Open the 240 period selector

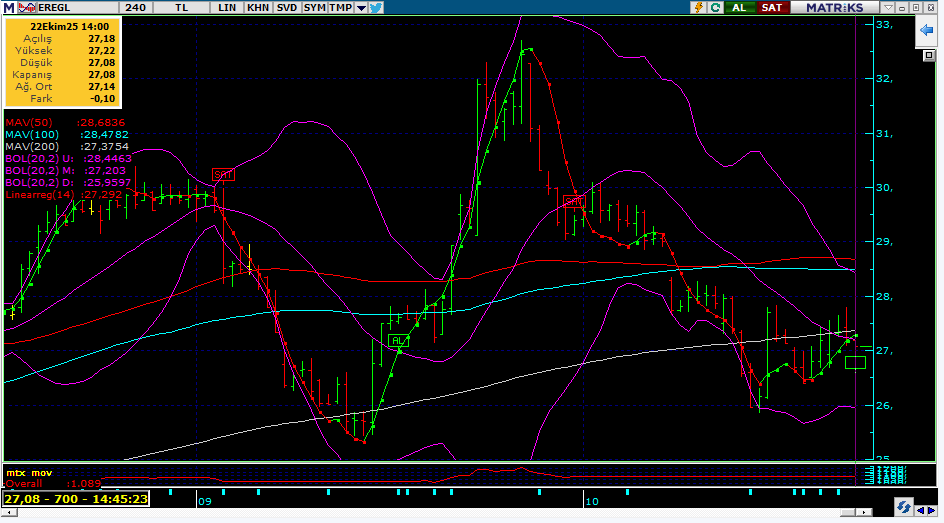[137, 7]
